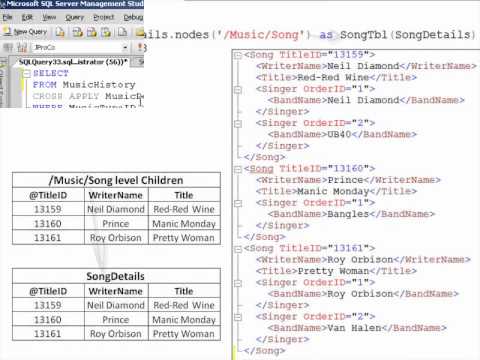Click the Analysis Services XMLA Query icon
Viewport: 480px width, 360px height.
click(x=106, y=32)
